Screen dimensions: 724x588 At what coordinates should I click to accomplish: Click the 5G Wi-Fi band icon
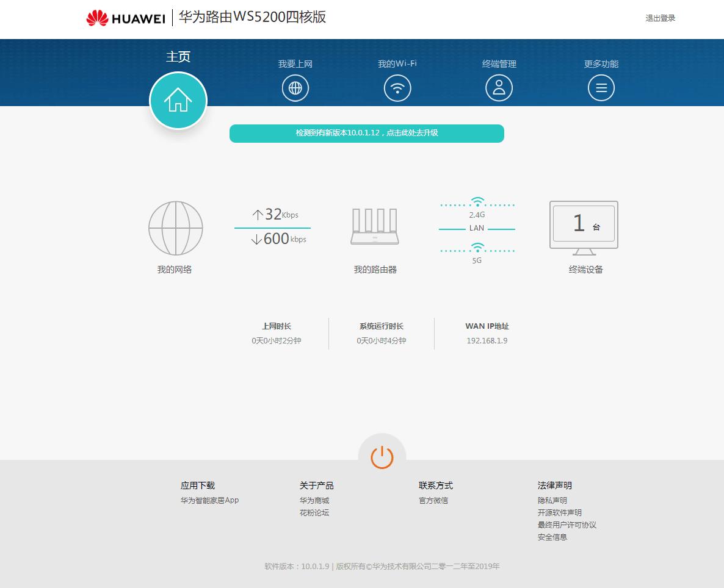click(477, 246)
